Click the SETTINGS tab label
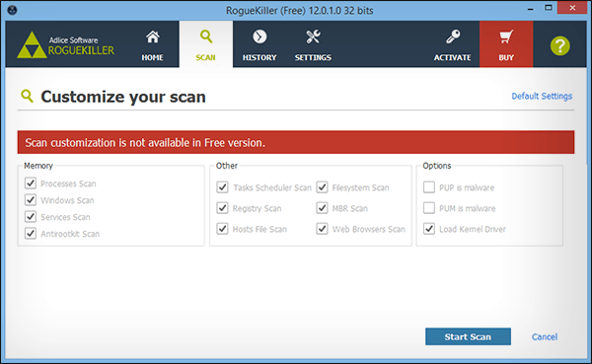592x364 pixels. pos(313,57)
